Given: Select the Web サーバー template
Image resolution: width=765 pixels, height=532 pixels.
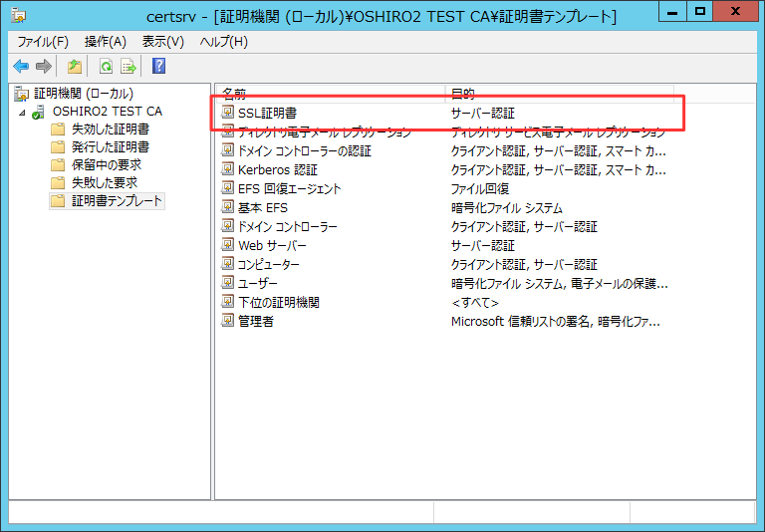Looking at the screenshot, I should (272, 245).
